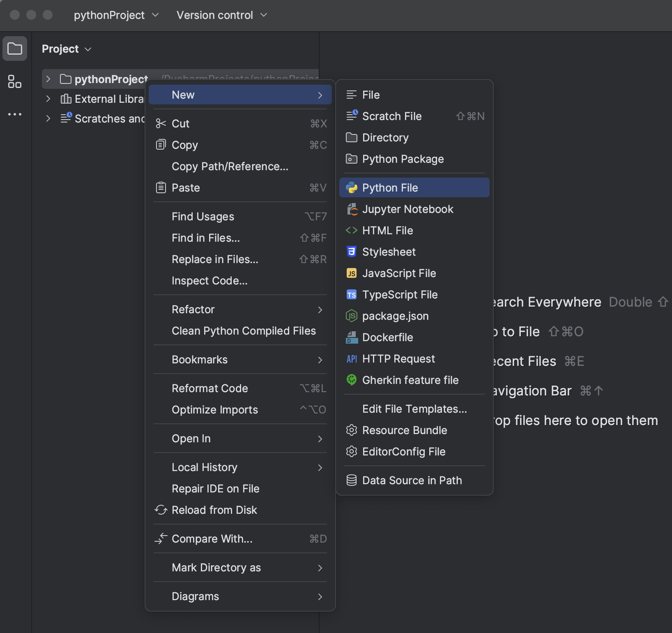The width and height of the screenshot is (672, 633).
Task: Create a new JavaScript File
Action: (399, 273)
